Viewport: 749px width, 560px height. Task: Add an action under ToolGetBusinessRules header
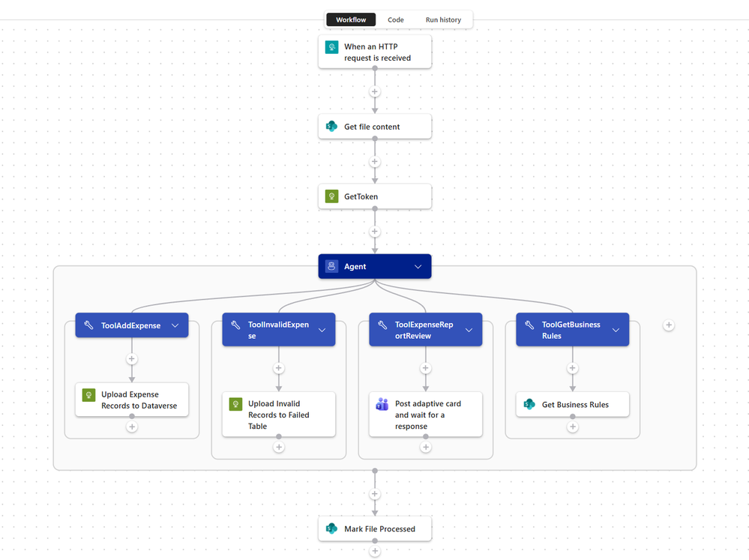coord(572,368)
